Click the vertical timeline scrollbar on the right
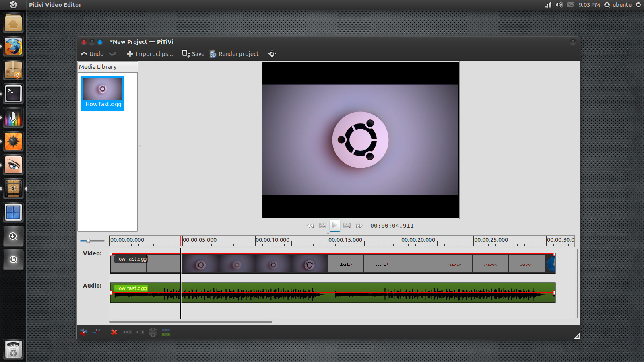 (x=578, y=284)
